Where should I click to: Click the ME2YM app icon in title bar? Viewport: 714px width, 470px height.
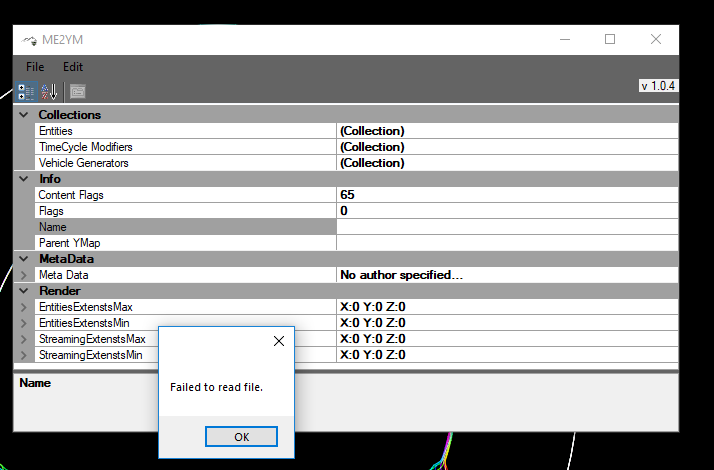pyautogui.click(x=28, y=40)
